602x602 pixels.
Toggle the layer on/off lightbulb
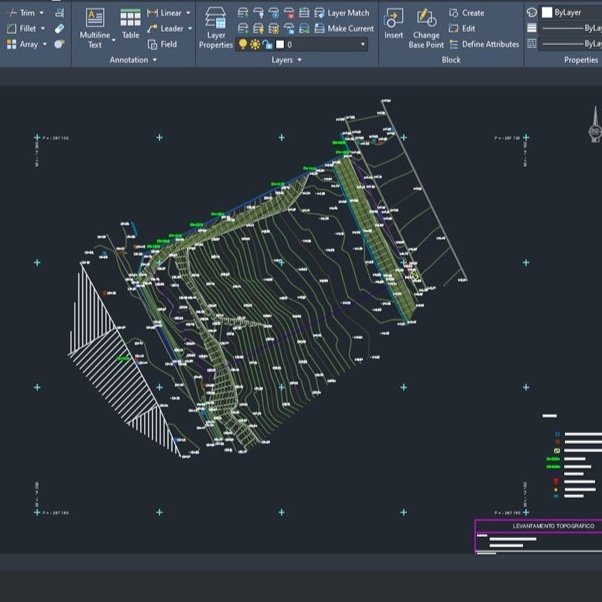point(242,45)
